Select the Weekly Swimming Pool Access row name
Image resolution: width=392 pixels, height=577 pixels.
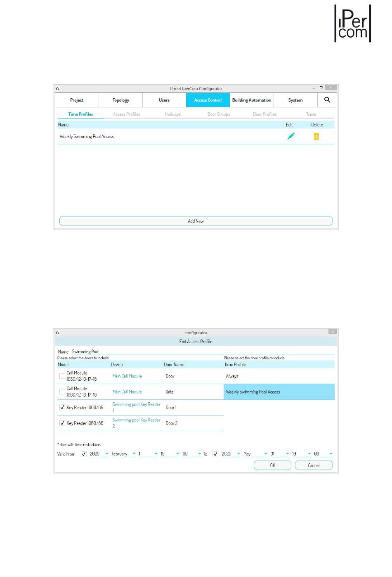pos(87,136)
